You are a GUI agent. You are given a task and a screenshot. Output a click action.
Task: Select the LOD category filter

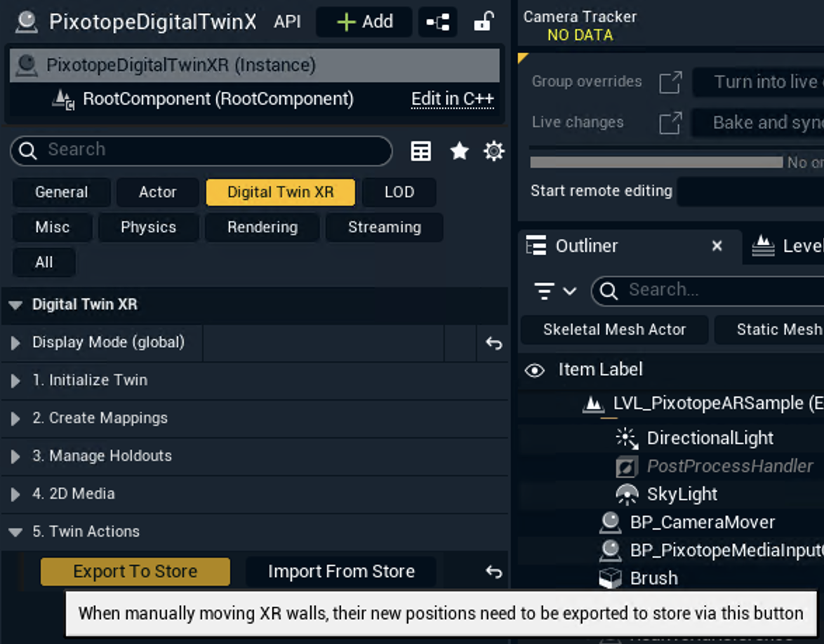coord(399,192)
